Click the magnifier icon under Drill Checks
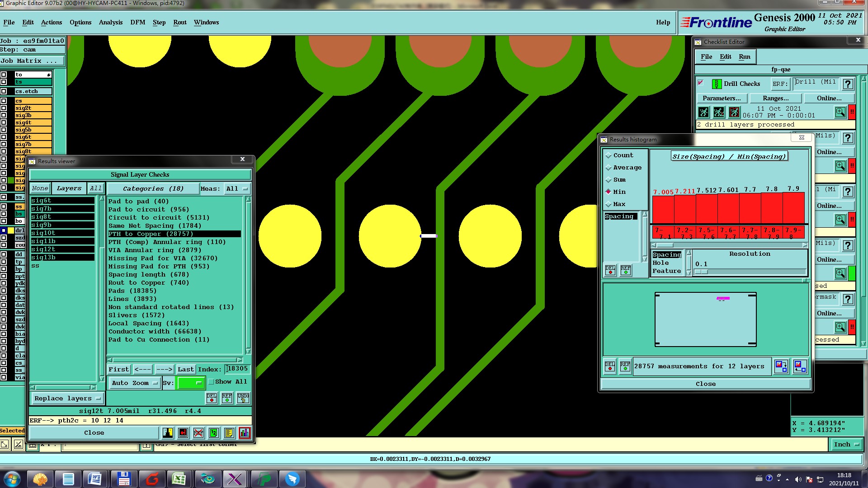868x488 pixels. [x=840, y=112]
